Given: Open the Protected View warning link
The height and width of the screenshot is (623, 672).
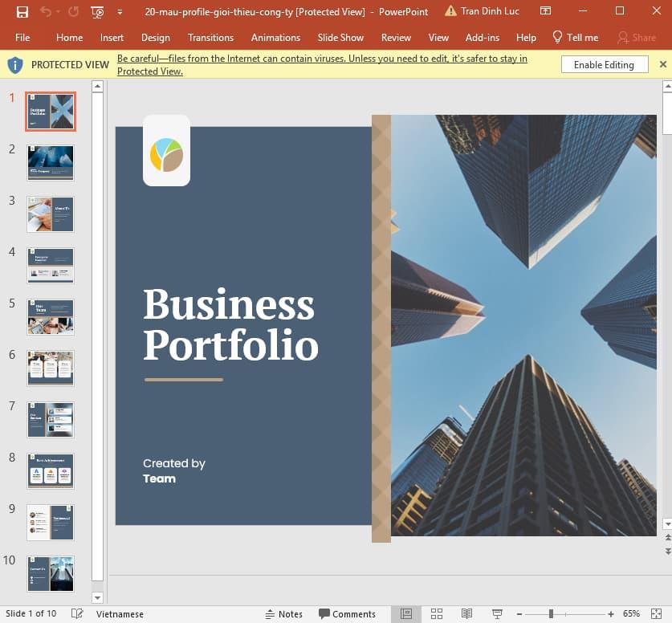Looking at the screenshot, I should pos(321,63).
